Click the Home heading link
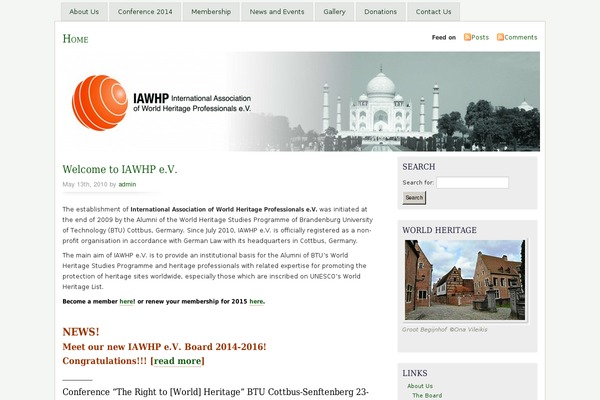Viewport: 600px width, 400px height. tap(75, 39)
